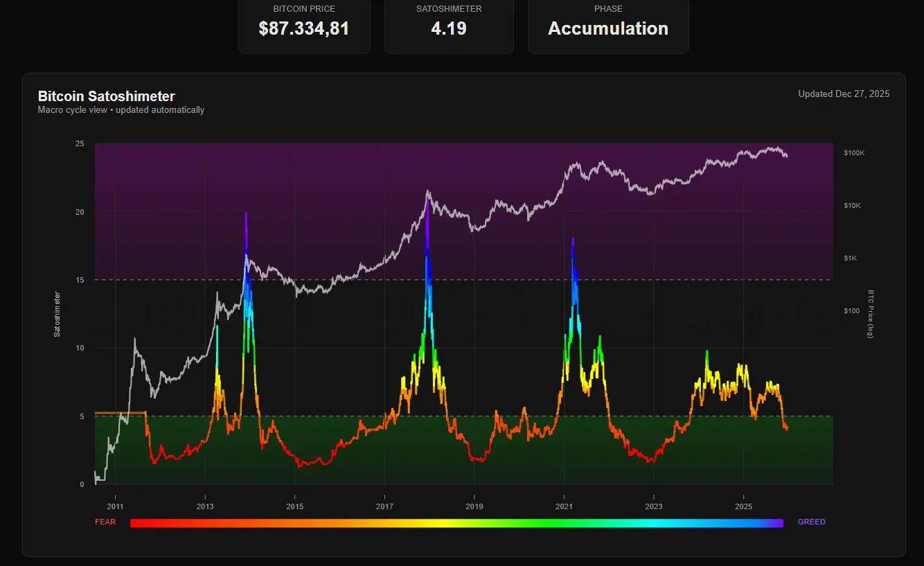Click the left axis label 20
The height and width of the screenshot is (566, 924).
[x=80, y=212]
